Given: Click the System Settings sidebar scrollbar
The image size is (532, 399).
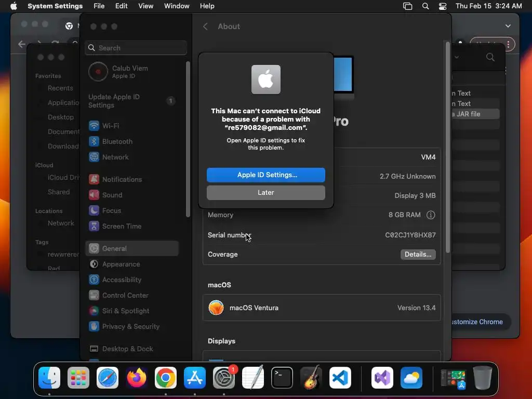Looking at the screenshot, I should [188, 139].
